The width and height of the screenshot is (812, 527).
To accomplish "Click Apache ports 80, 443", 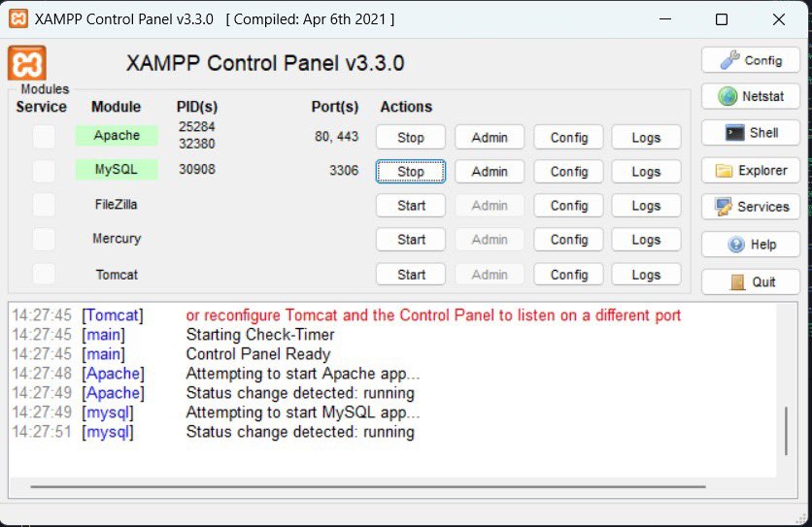I will (x=337, y=136).
